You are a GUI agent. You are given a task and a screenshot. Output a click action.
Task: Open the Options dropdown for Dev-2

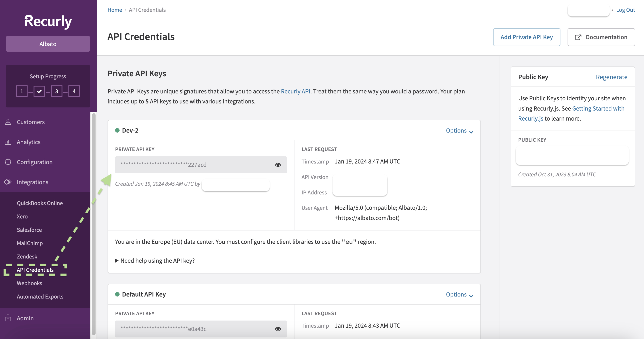pos(459,131)
